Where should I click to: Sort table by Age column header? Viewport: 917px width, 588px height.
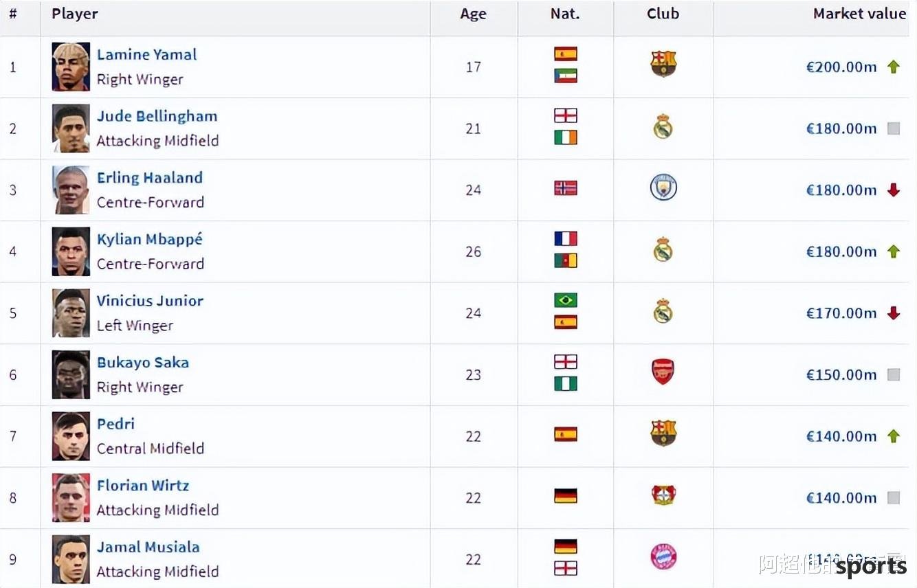473,14
